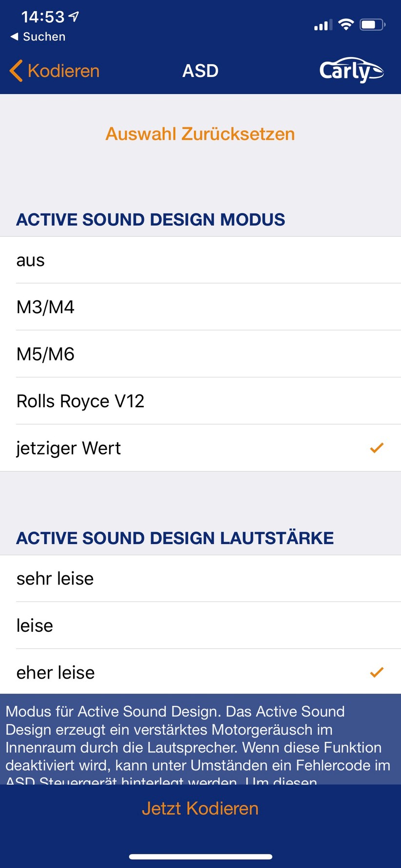Tap the Active Sound Design description panel

(x=200, y=739)
